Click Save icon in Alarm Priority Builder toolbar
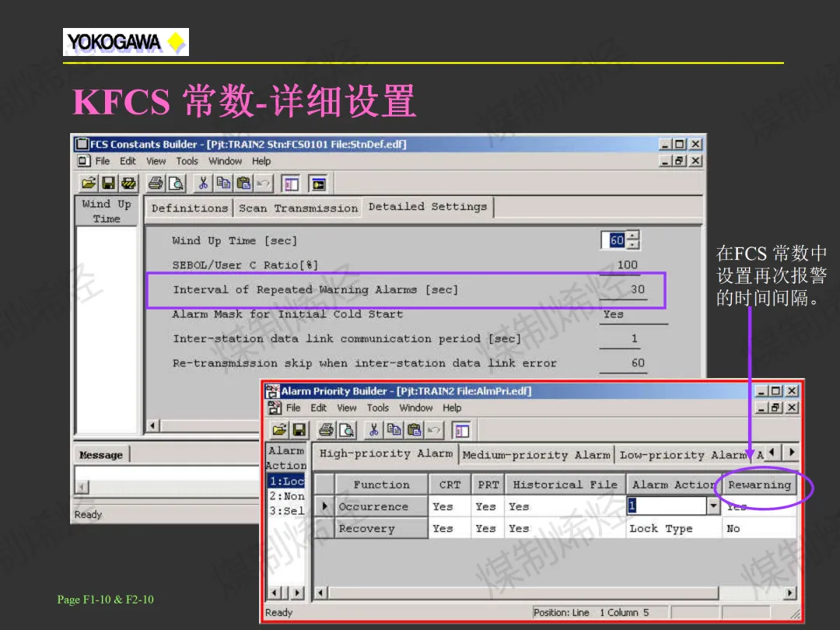Image resolution: width=840 pixels, height=630 pixels. tap(299, 429)
